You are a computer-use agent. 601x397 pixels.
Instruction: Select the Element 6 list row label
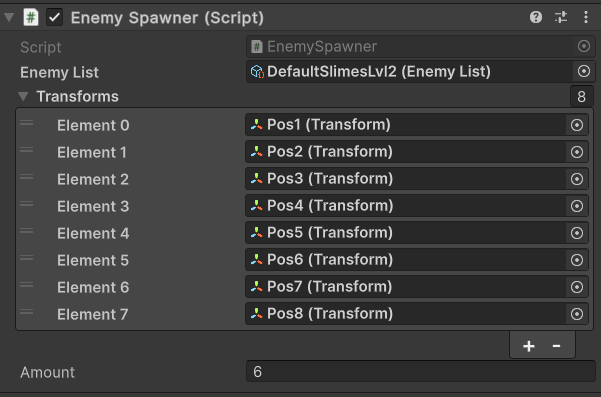pos(93,287)
